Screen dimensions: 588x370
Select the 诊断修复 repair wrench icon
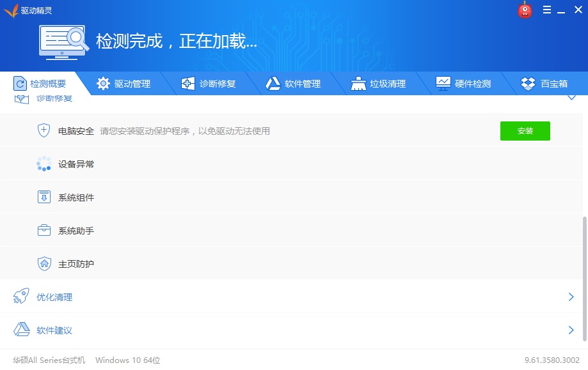pos(187,83)
